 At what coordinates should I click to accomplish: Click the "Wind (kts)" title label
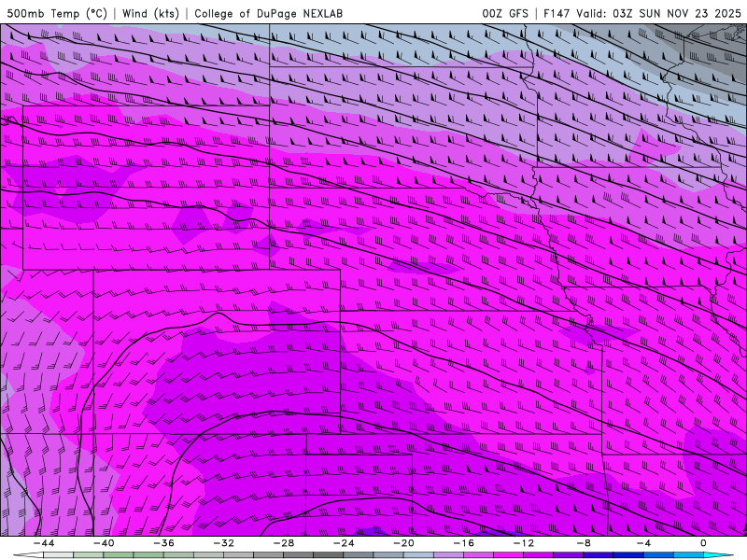tap(150, 13)
